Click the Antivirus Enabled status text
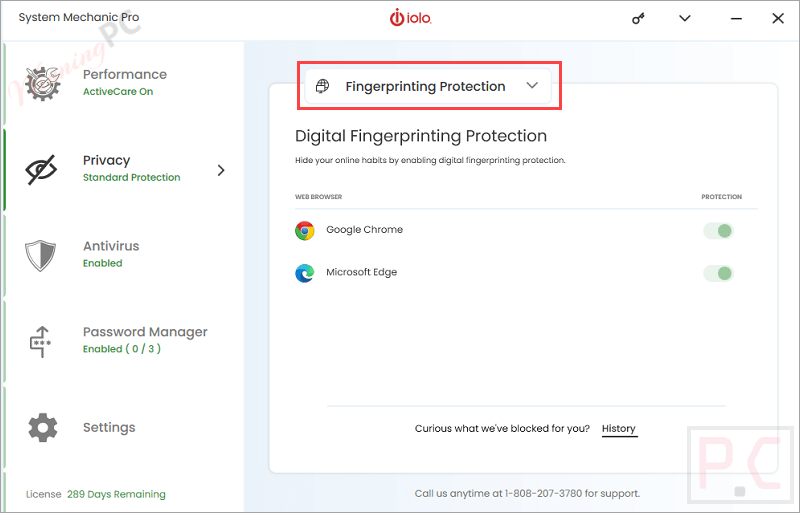 pos(103,263)
